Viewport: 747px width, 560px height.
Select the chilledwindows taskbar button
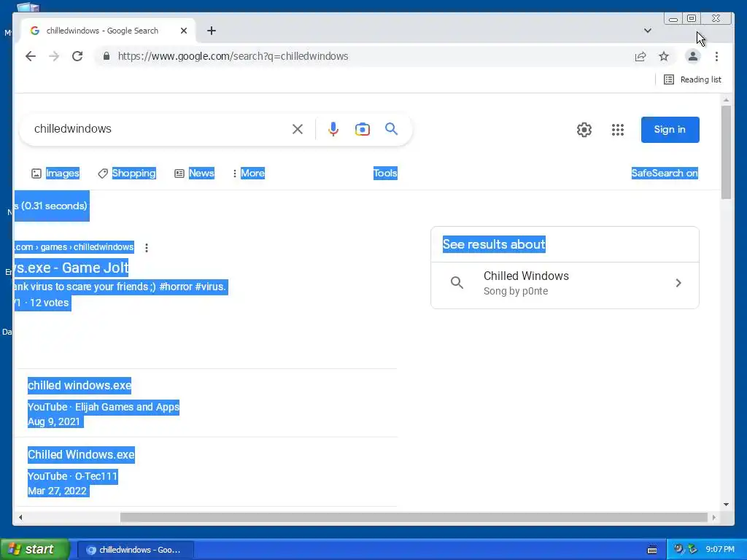click(x=135, y=550)
